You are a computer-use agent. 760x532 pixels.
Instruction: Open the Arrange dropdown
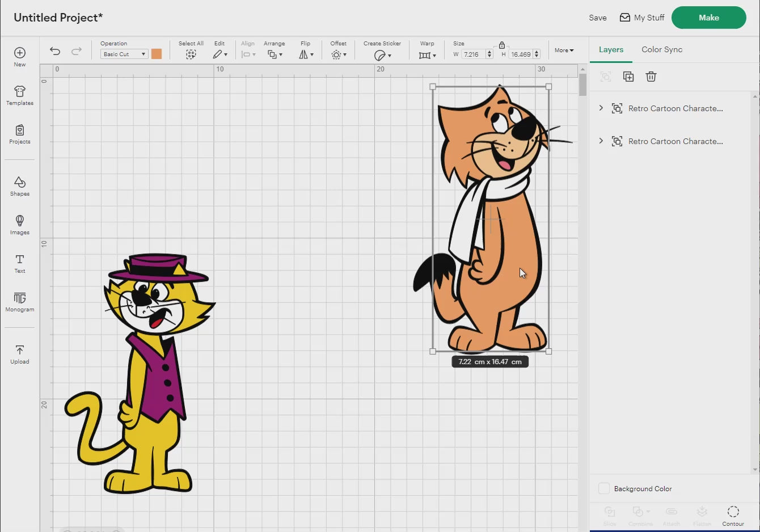click(275, 54)
